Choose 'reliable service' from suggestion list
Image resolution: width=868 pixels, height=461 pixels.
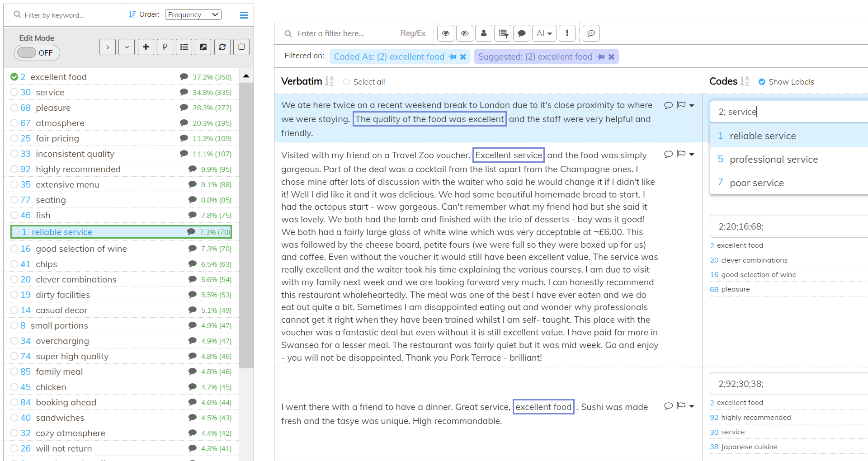pyautogui.click(x=789, y=136)
